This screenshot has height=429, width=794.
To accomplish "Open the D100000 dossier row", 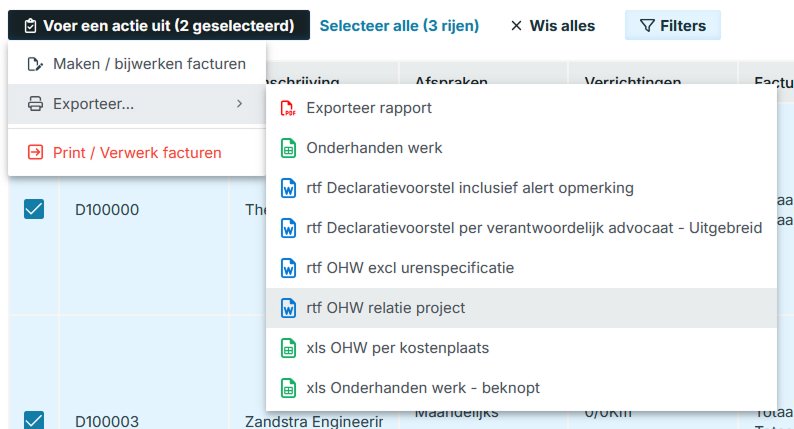I will [107, 210].
